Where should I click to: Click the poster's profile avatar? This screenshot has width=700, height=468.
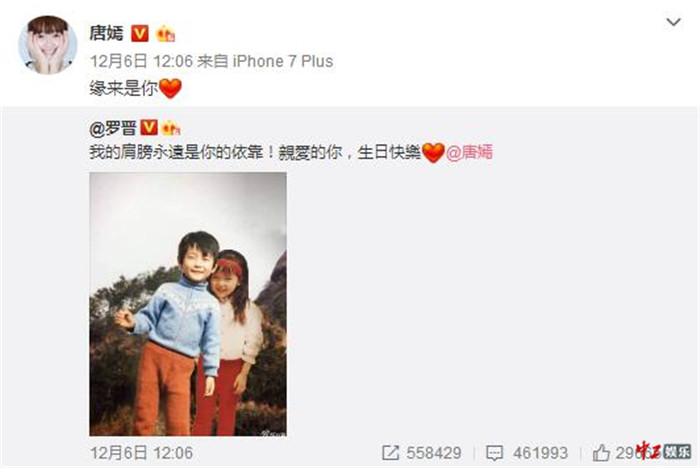[x=47, y=44]
